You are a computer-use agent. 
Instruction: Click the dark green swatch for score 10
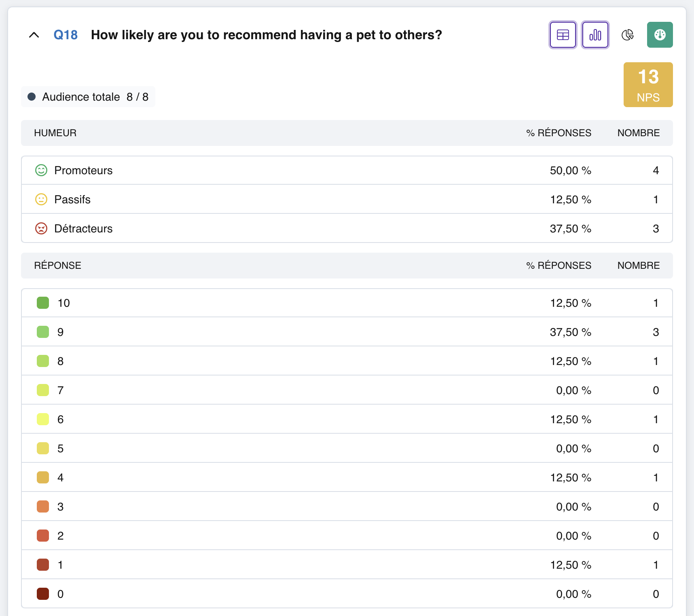point(43,303)
